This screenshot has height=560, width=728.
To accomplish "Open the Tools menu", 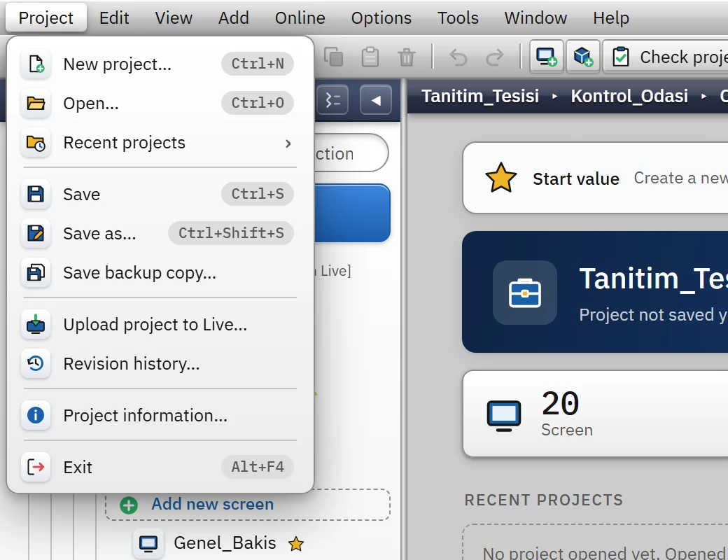I will pos(458,17).
